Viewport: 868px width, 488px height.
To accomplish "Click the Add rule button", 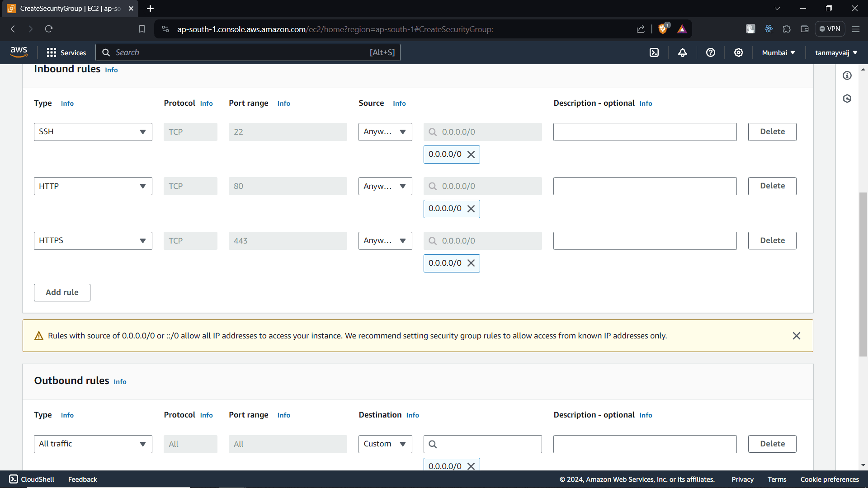I will tap(62, 292).
